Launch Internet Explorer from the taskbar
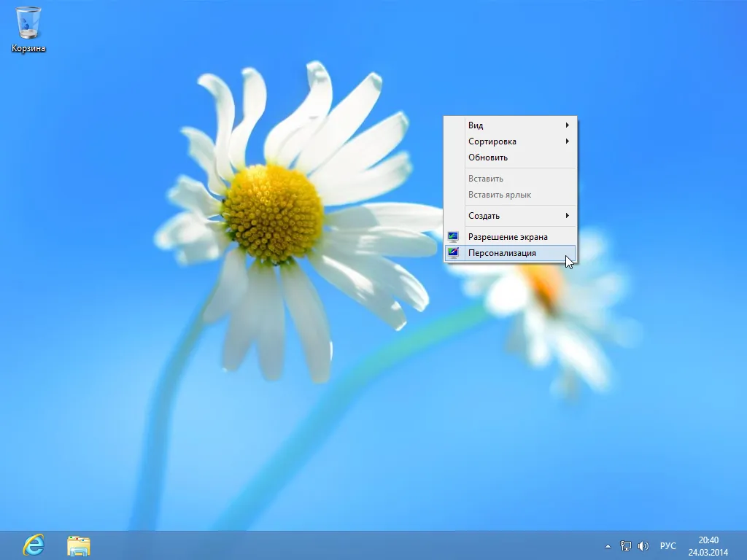747x560 pixels. [x=34, y=545]
